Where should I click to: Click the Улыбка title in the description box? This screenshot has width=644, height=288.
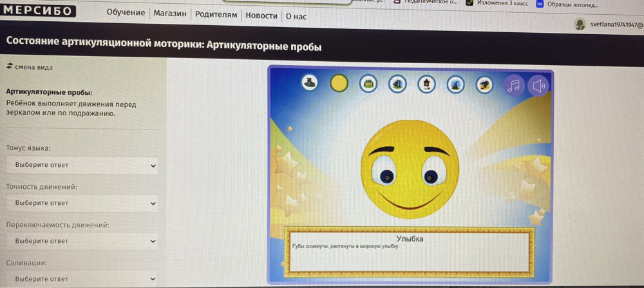410,238
